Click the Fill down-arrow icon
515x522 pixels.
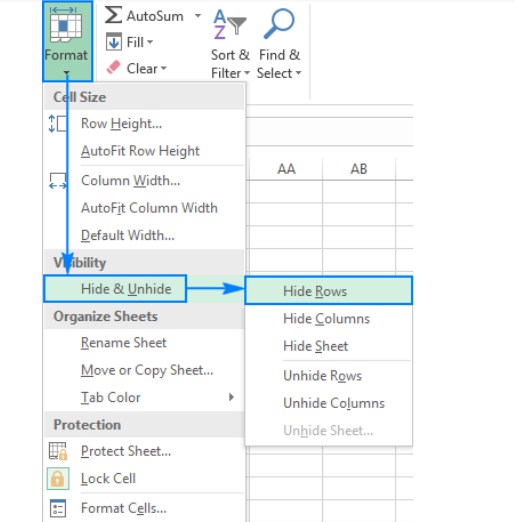point(114,42)
